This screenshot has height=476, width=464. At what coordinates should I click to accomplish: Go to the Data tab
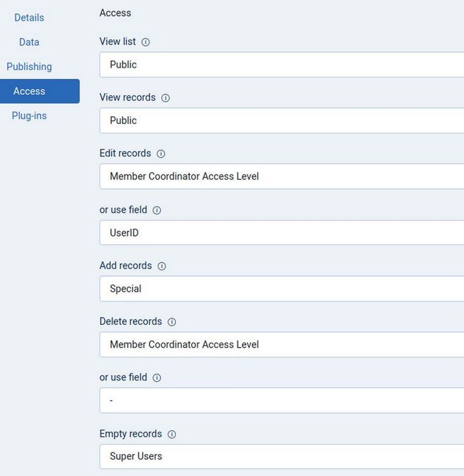point(29,42)
